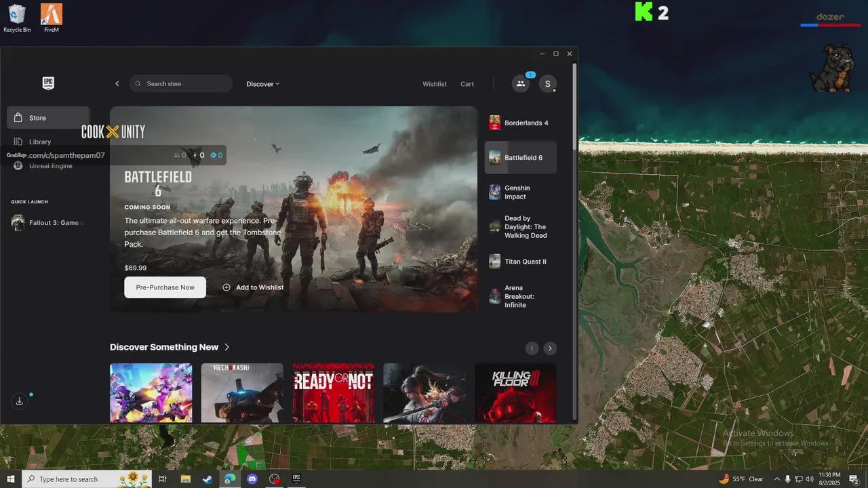Click the COMING SOON label
The height and width of the screenshot is (488, 868).
(147, 207)
